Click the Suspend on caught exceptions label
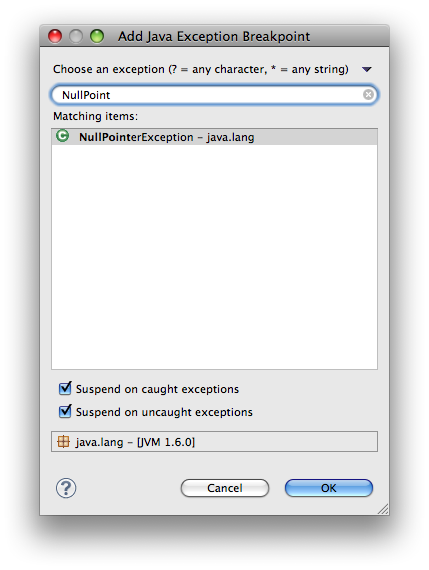The height and width of the screenshot is (570, 429). point(157,389)
